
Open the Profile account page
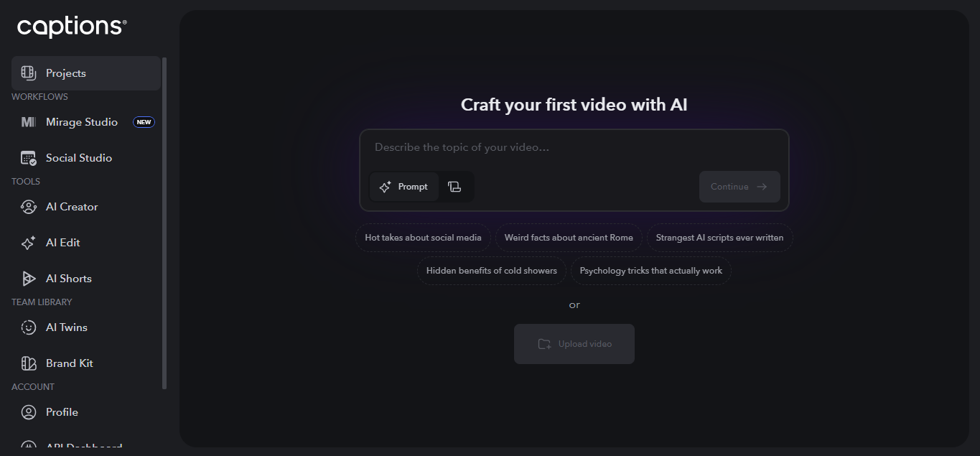tap(62, 411)
